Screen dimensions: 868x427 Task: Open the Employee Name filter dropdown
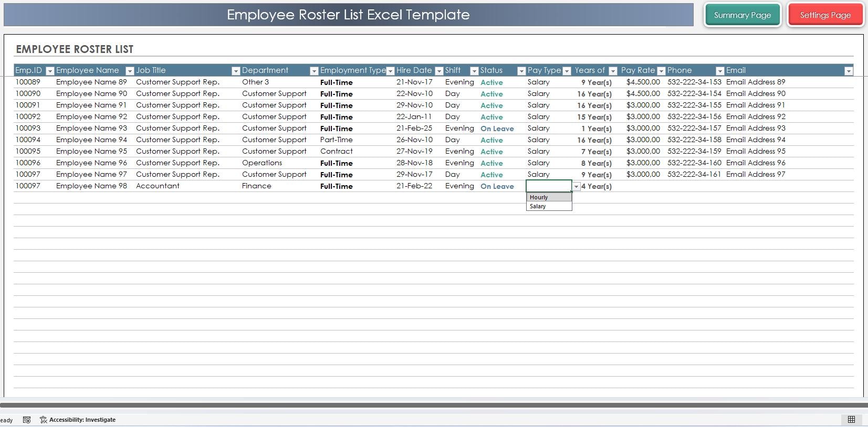coord(130,71)
